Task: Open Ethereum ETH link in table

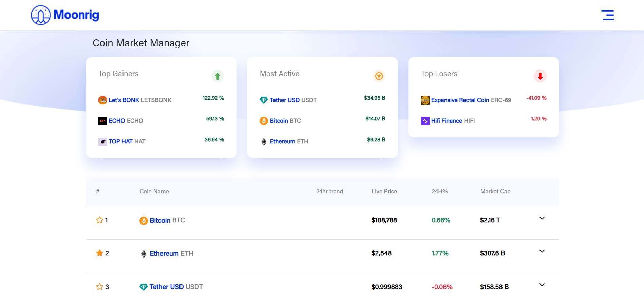Action: click(x=171, y=253)
